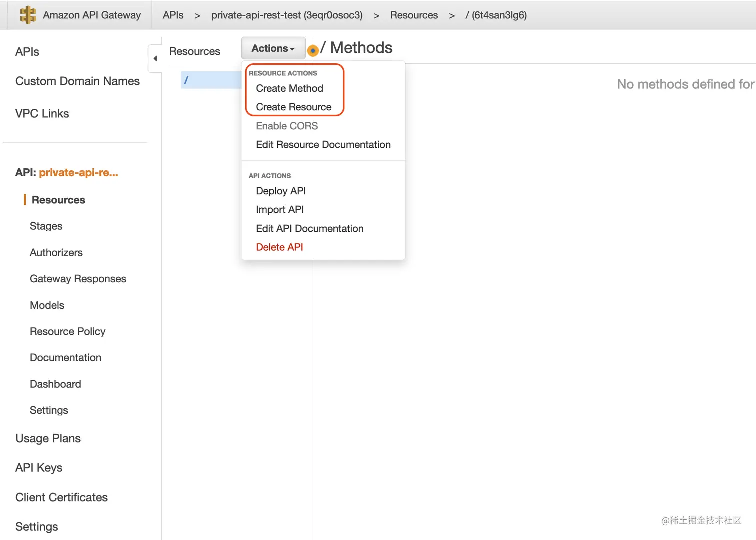Image resolution: width=756 pixels, height=540 pixels.
Task: Open the Actions dropdown button
Action: (273, 48)
